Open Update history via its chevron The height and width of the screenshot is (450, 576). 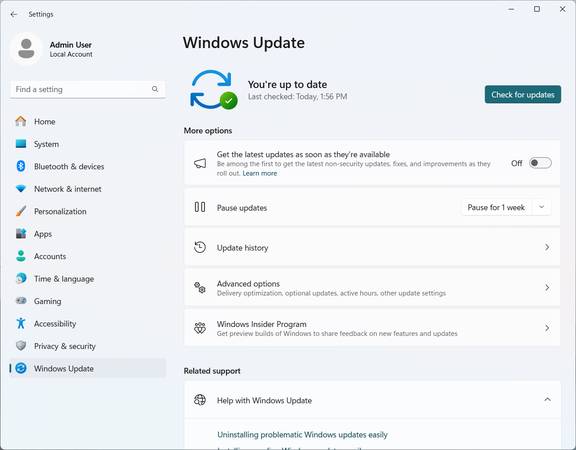pos(547,248)
